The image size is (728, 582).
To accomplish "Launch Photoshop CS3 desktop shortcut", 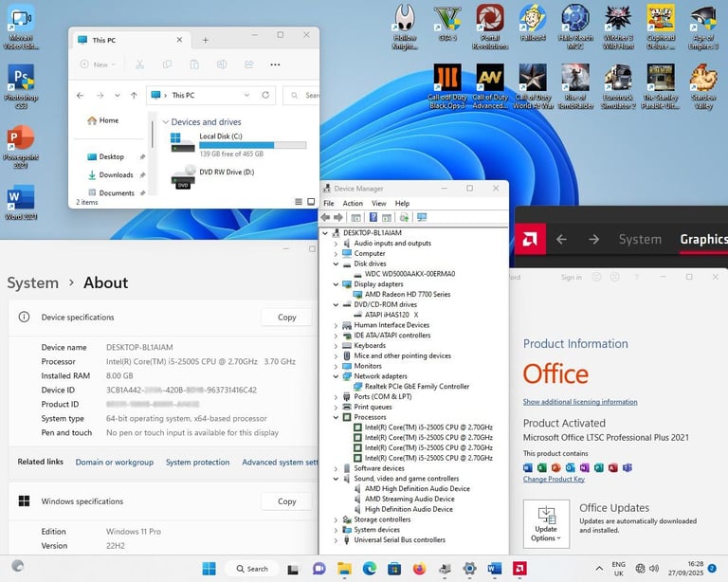I will [x=21, y=87].
